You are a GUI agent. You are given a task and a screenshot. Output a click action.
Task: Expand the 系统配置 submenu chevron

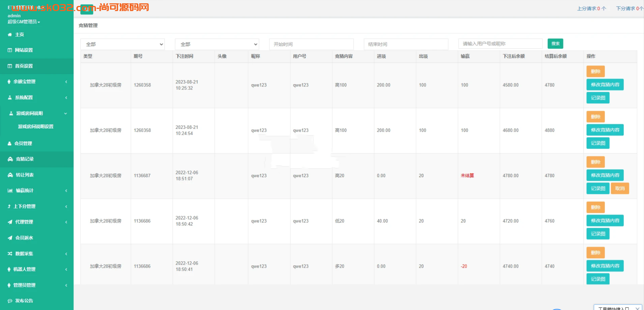point(66,97)
